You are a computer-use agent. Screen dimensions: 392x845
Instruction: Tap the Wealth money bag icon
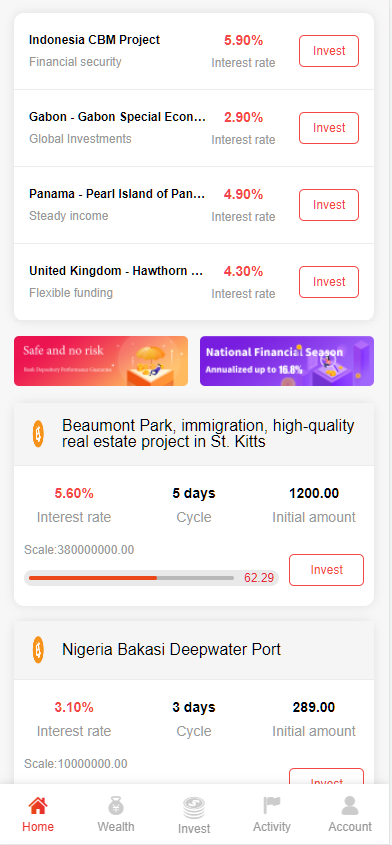(116, 806)
